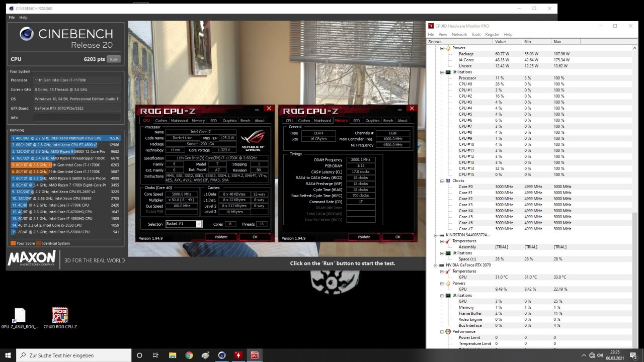Viewport: 644px width, 362px height.
Task: Collapse the GPU Utilizations node above Memory
Action: pyautogui.click(x=442, y=295)
